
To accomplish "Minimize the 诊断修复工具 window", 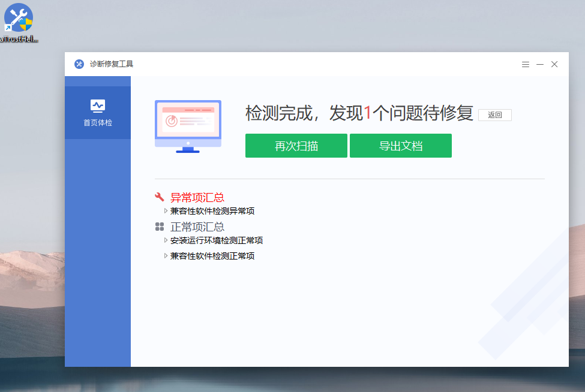I will click(540, 64).
